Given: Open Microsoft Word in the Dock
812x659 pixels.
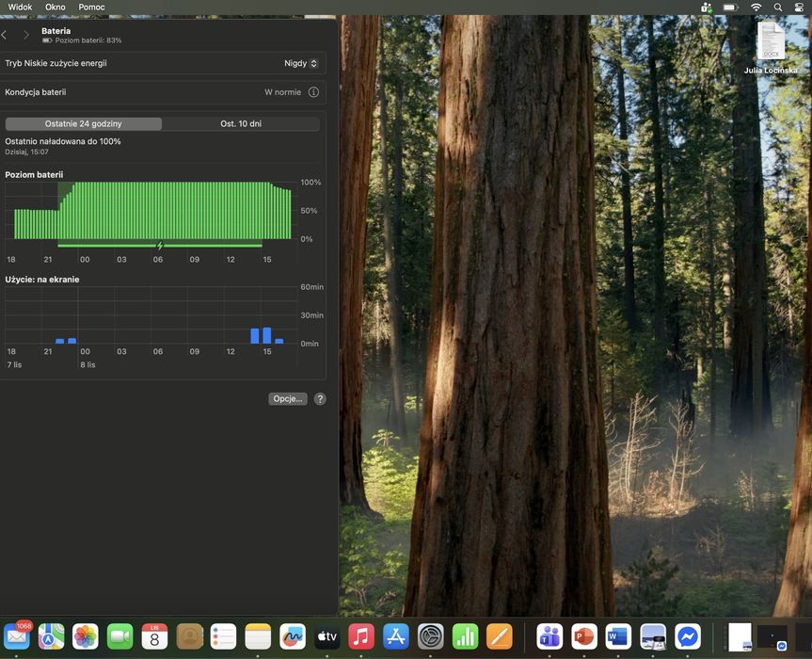Looking at the screenshot, I should [x=618, y=636].
